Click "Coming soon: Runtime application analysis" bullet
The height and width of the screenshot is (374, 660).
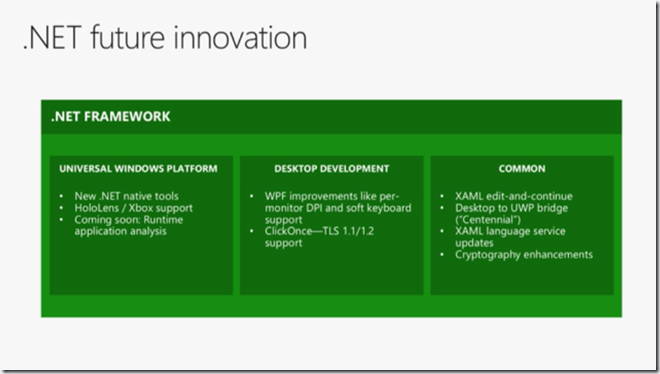point(129,225)
